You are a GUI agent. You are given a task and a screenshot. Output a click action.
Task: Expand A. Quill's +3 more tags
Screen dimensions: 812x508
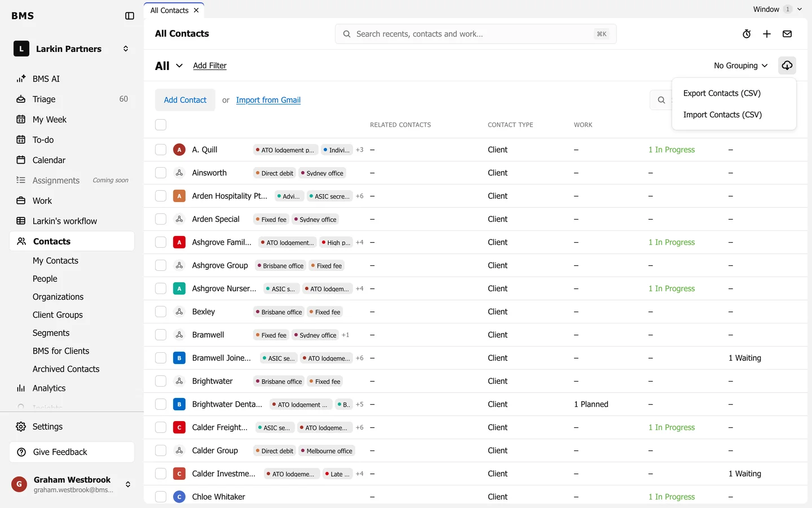click(x=360, y=150)
